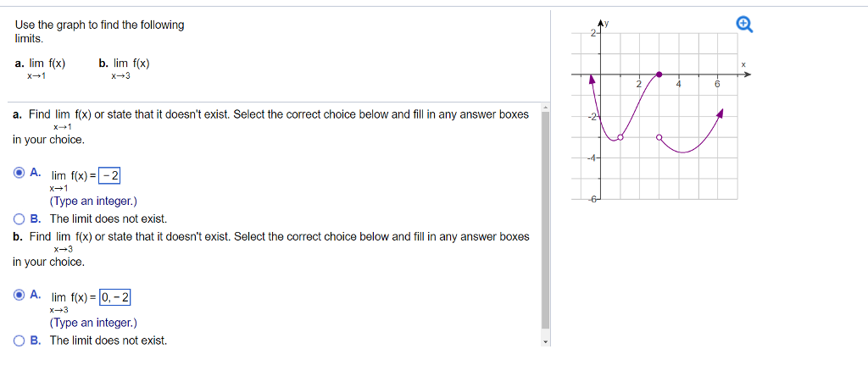Select "The limit does not exist" for part b
This screenshot has width=868, height=365.
pyautogui.click(x=19, y=340)
